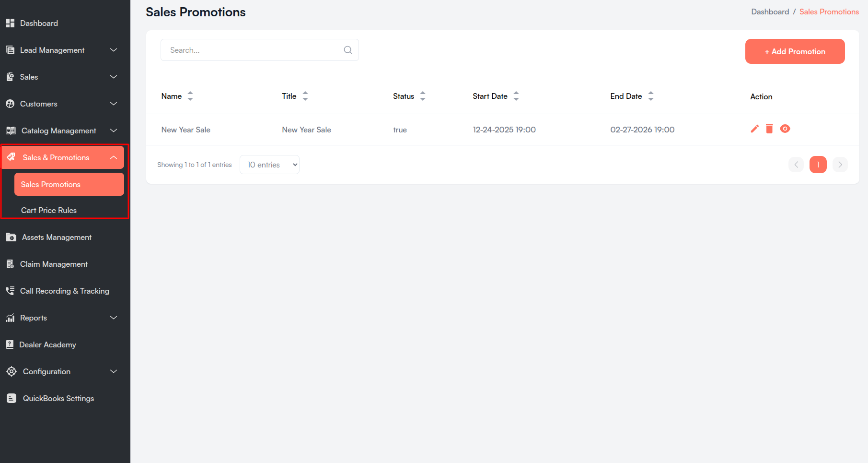Click start date 12-24-2025 19:00
The image size is (868, 463).
[504, 130]
